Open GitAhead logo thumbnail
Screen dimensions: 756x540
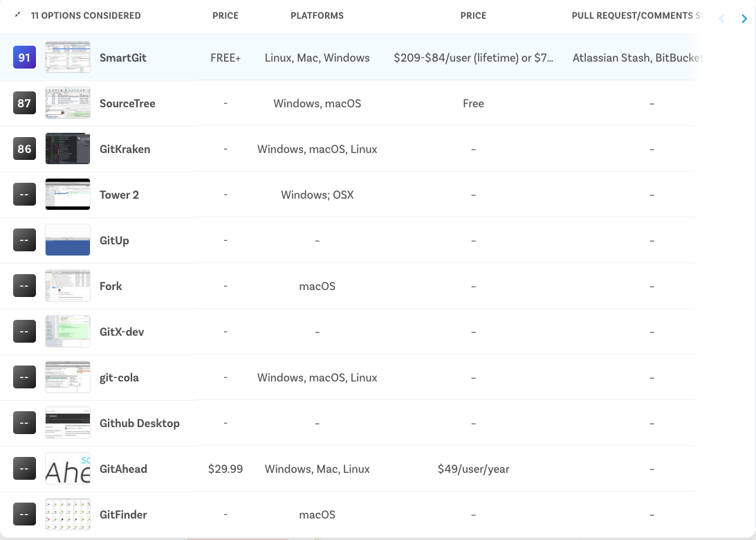68,469
